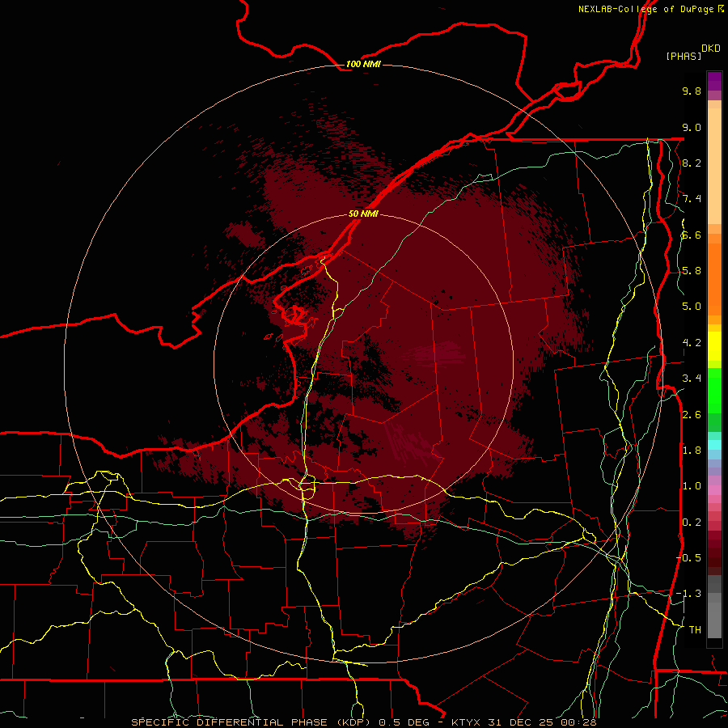Click the 31 DEC 25 date text

click(x=522, y=722)
